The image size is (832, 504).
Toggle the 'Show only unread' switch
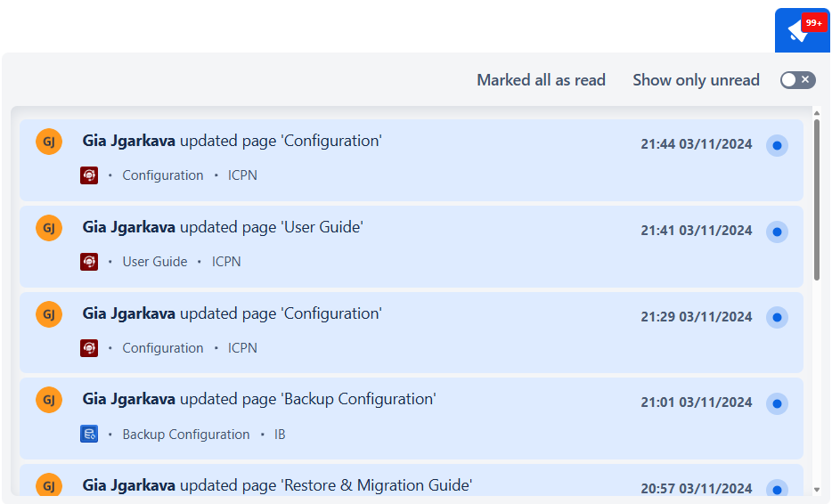[797, 80]
